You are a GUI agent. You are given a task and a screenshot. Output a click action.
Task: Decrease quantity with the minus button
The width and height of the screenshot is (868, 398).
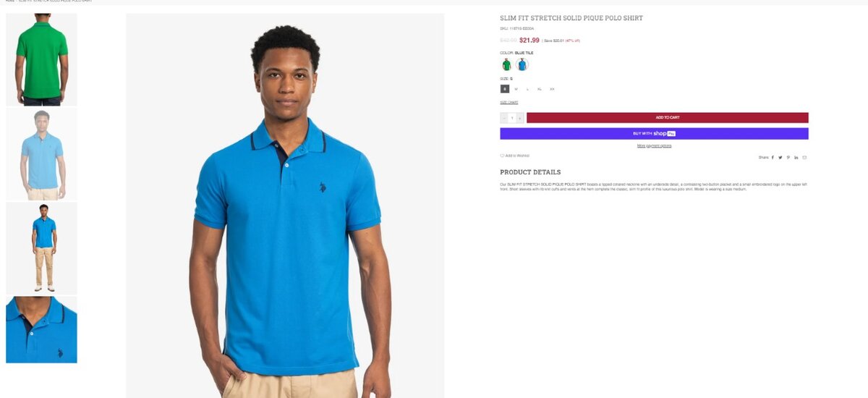pos(504,118)
